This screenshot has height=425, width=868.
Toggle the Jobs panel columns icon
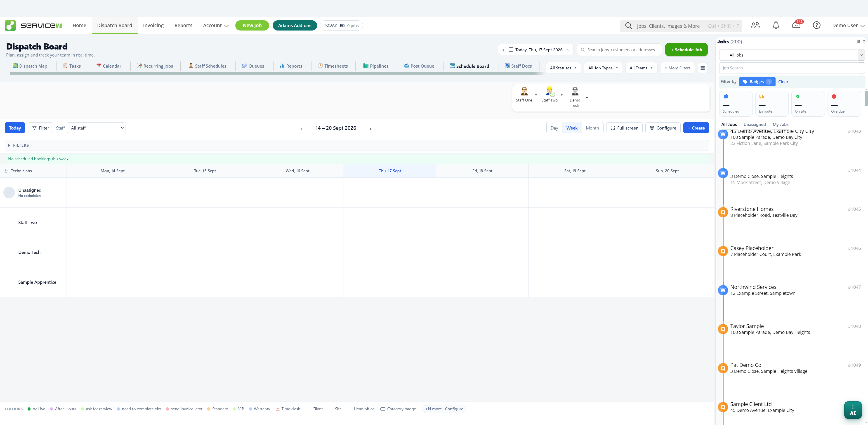(x=858, y=41)
